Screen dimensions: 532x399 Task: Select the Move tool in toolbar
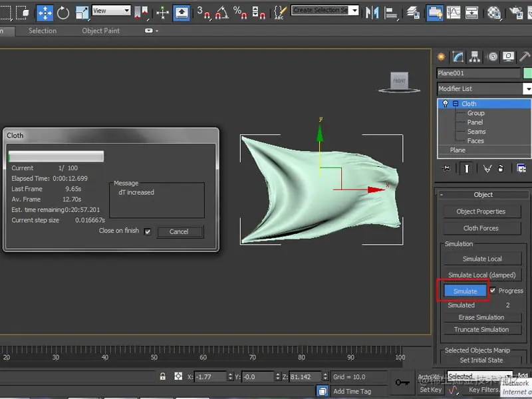[45, 12]
